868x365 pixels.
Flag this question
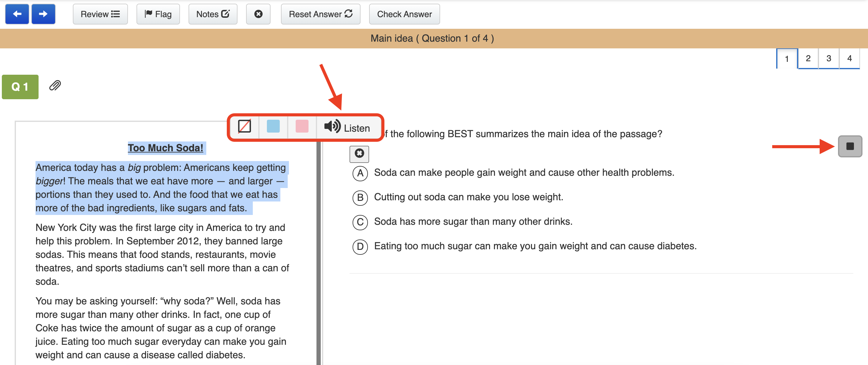(158, 14)
